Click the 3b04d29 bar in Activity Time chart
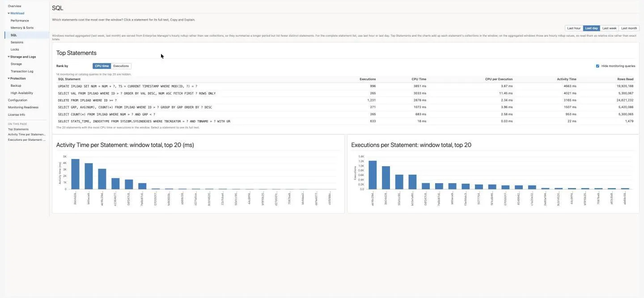The width and height of the screenshot is (644, 298). (x=75, y=174)
